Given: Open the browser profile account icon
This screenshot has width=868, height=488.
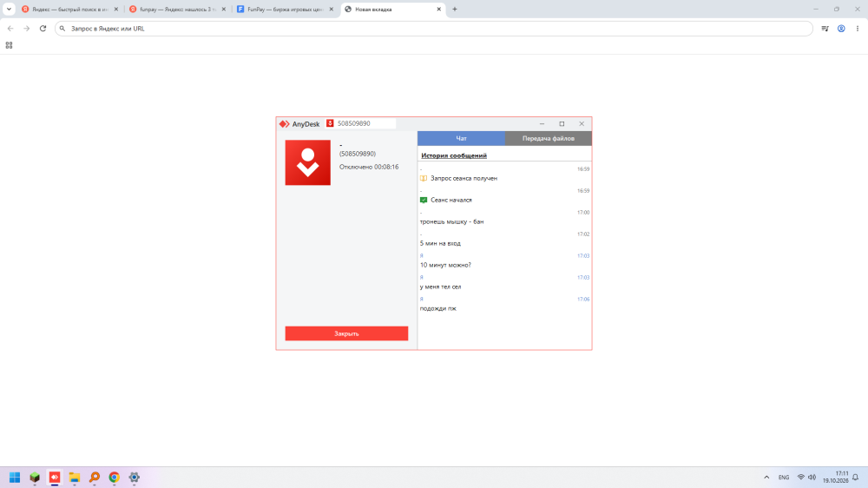Looking at the screenshot, I should [x=841, y=29].
